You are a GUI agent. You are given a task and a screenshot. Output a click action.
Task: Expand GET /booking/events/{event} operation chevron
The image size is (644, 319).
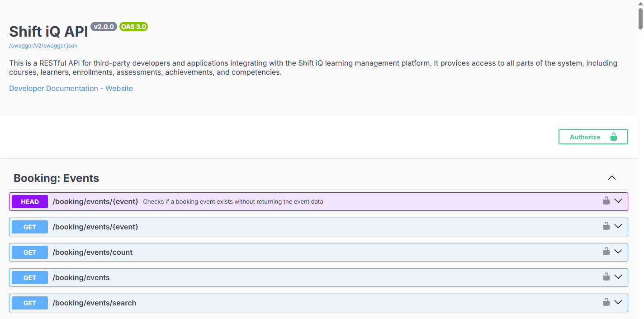(x=618, y=226)
